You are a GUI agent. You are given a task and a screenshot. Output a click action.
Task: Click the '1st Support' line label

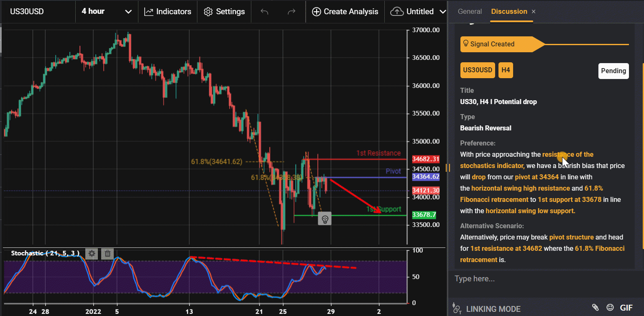tap(384, 209)
